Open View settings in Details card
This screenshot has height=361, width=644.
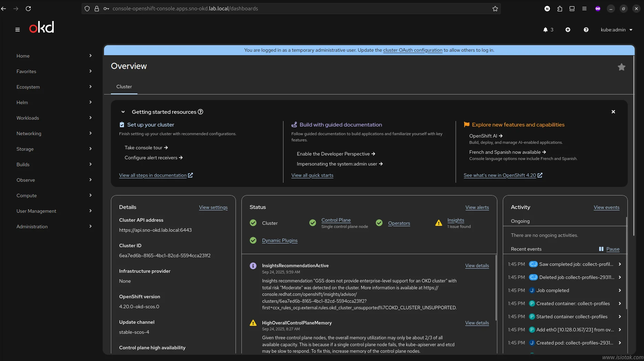[213, 207]
